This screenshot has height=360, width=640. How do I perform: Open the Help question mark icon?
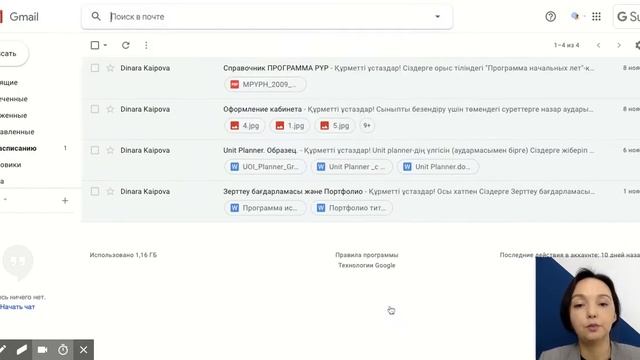point(551,17)
